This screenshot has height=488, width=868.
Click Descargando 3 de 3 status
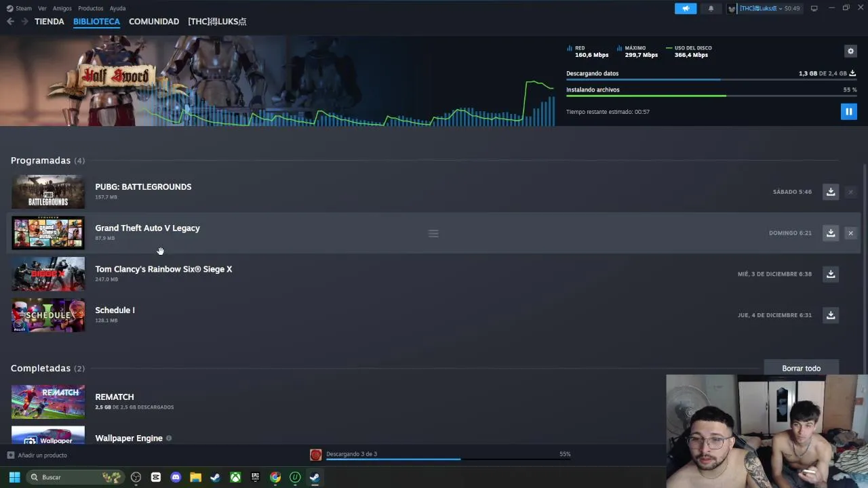(x=351, y=454)
